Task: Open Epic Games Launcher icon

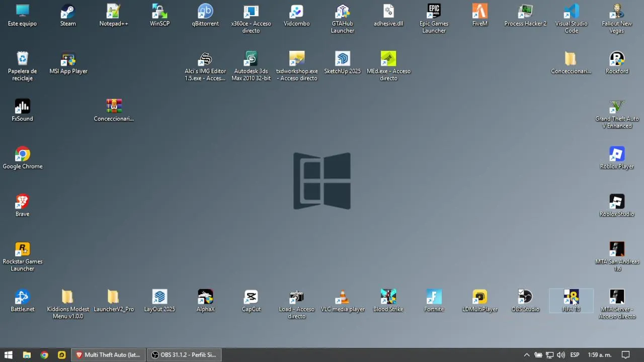Action: click(434, 19)
